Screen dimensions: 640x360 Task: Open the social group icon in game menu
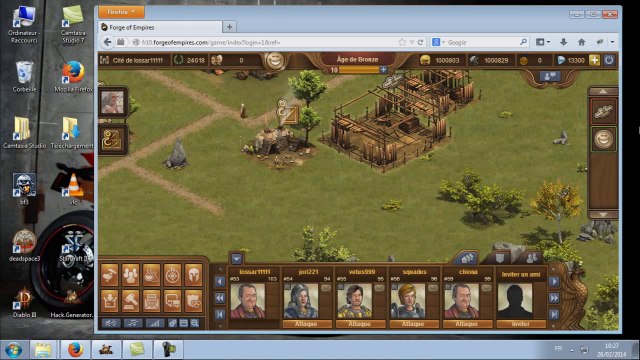click(131, 275)
